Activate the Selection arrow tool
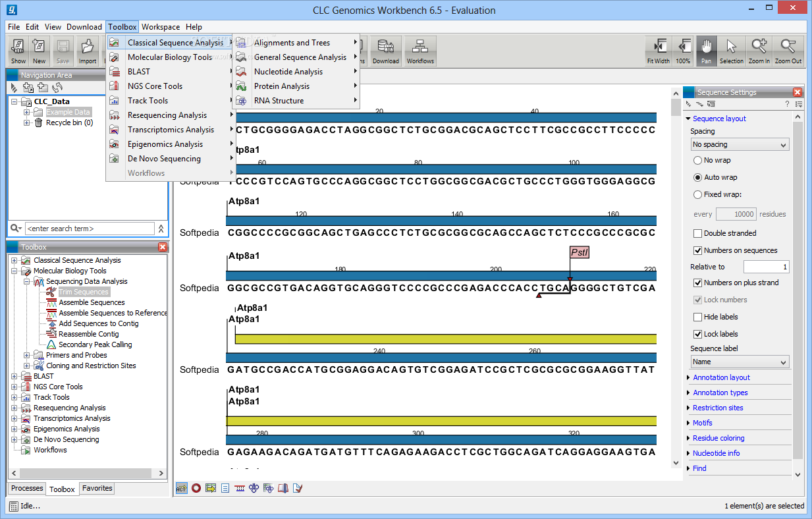 coord(731,51)
